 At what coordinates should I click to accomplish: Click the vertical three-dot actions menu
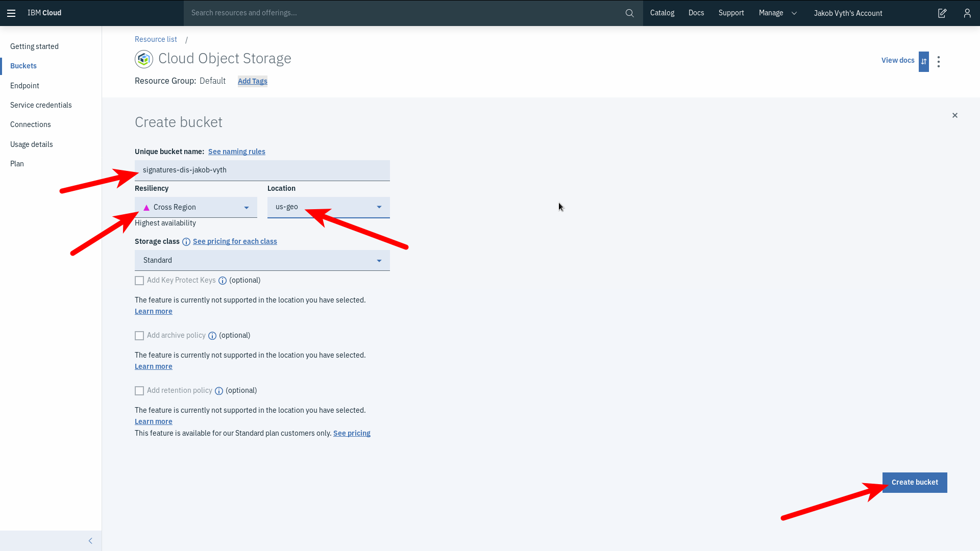[939, 62]
